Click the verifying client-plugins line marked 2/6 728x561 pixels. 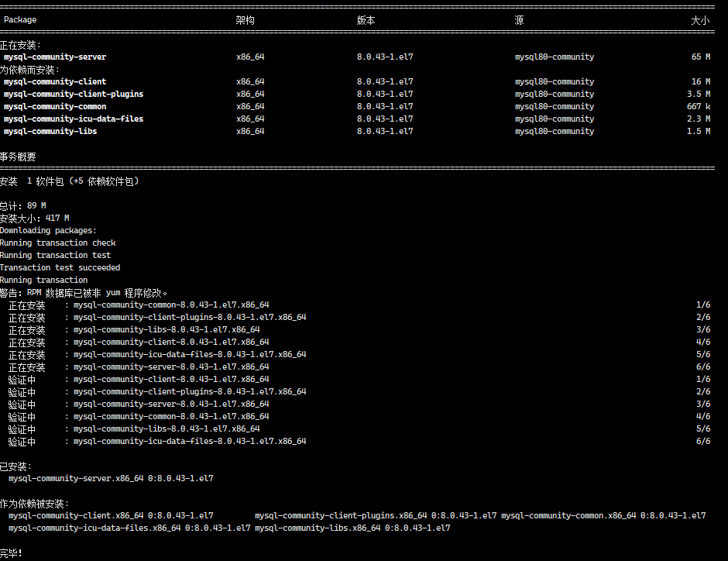click(x=359, y=391)
